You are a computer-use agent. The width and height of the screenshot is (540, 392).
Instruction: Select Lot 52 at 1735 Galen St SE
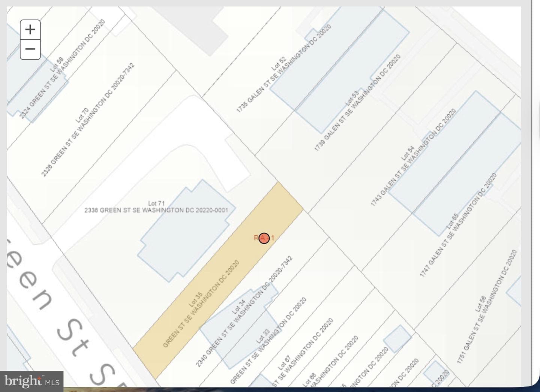pos(283,69)
